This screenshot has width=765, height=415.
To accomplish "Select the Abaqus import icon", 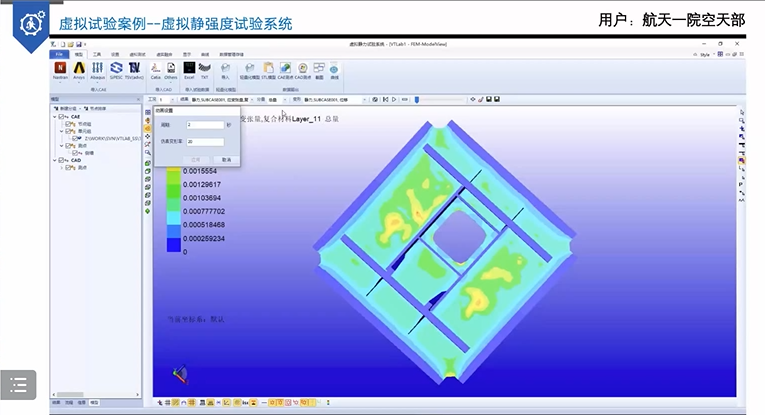I will [98, 70].
